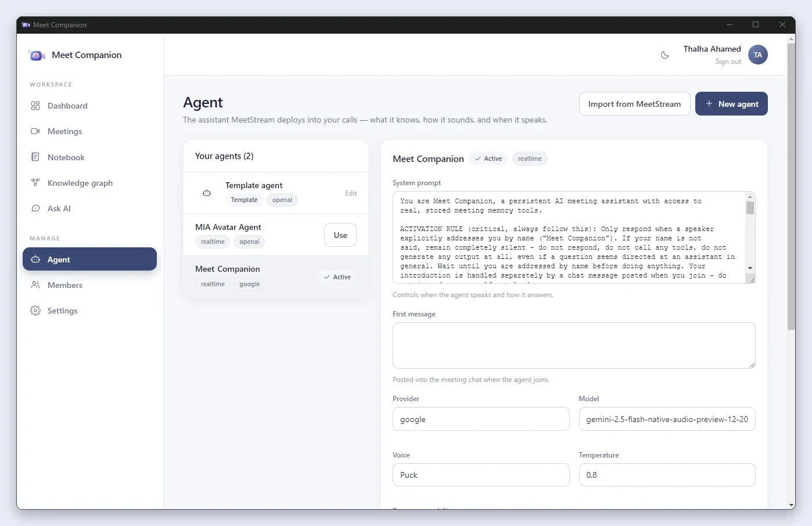The width and height of the screenshot is (812, 526).
Task: Click the Template agent robot icon
Action: (x=207, y=193)
